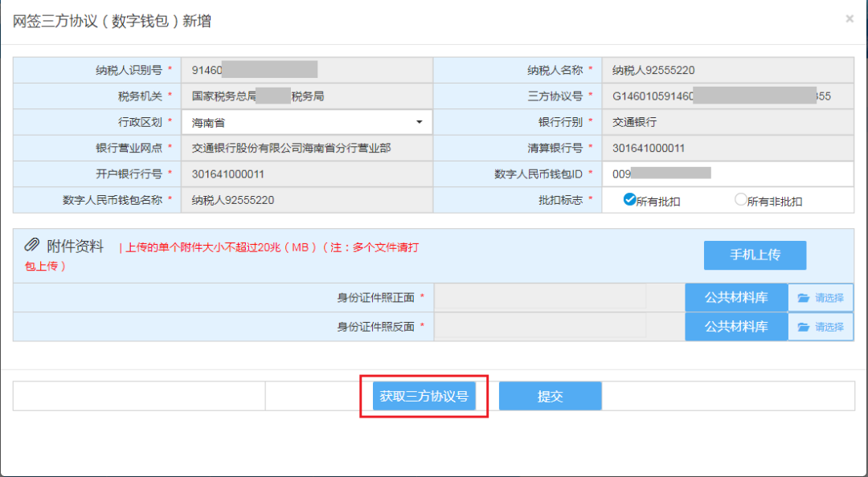Select the 所有批扣 radio option

coord(629,200)
